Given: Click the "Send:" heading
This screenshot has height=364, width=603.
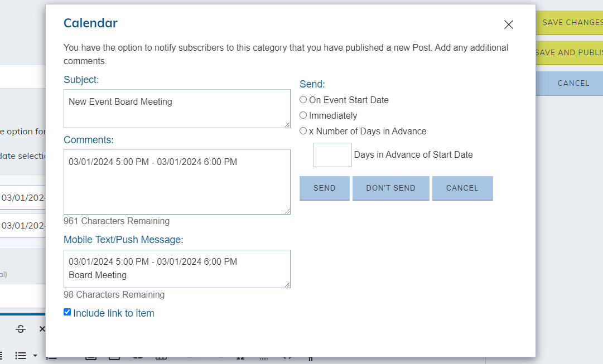Looking at the screenshot, I should pos(312,84).
